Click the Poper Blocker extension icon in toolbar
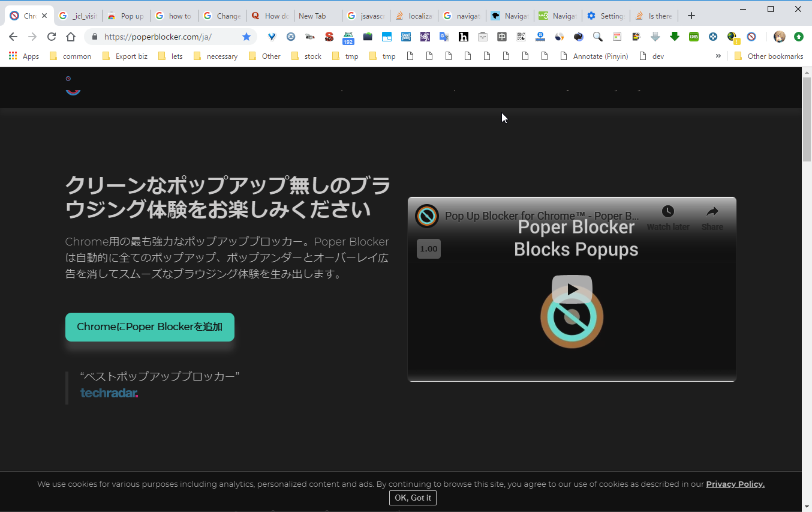Screen dimensions: 812x512 point(751,37)
